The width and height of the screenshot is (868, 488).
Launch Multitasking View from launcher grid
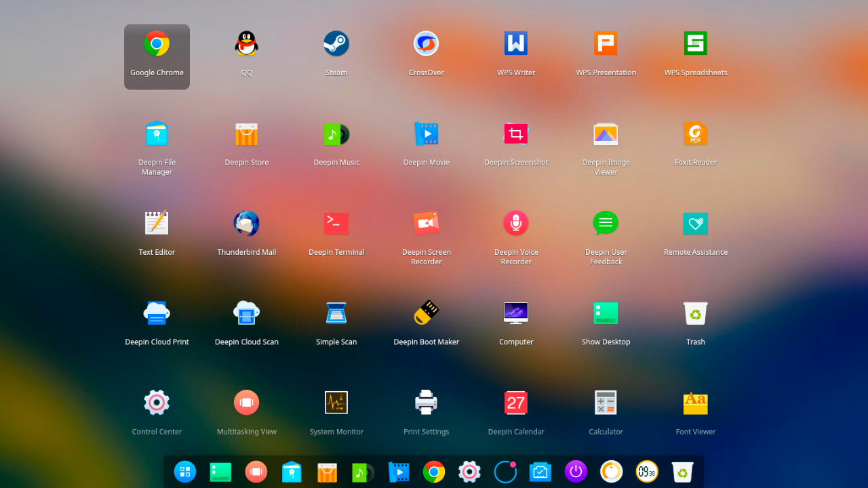(x=246, y=403)
